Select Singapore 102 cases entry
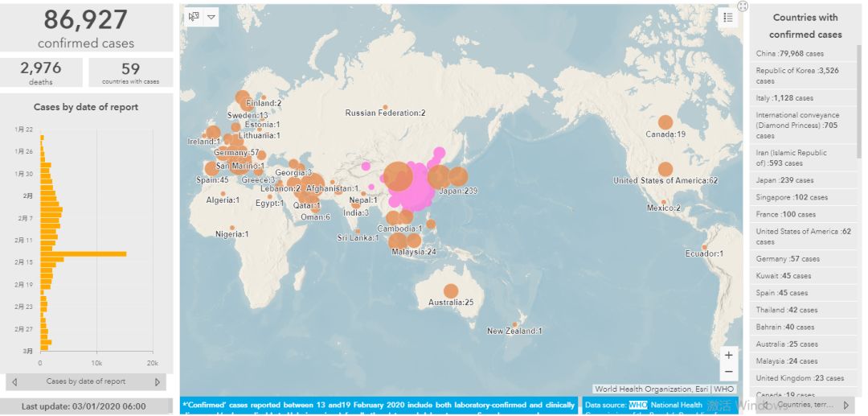868x416 pixels. [x=803, y=197]
